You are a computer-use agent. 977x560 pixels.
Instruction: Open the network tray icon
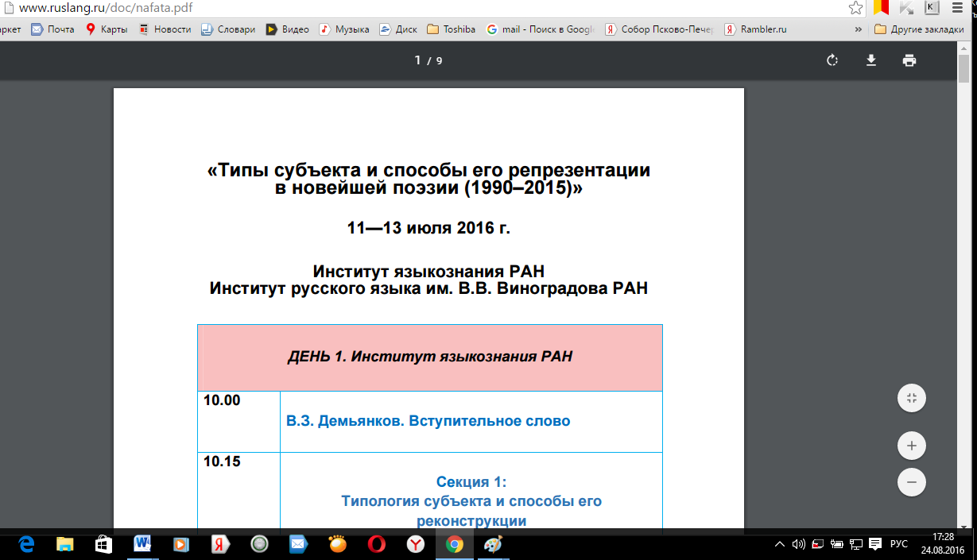(x=856, y=544)
